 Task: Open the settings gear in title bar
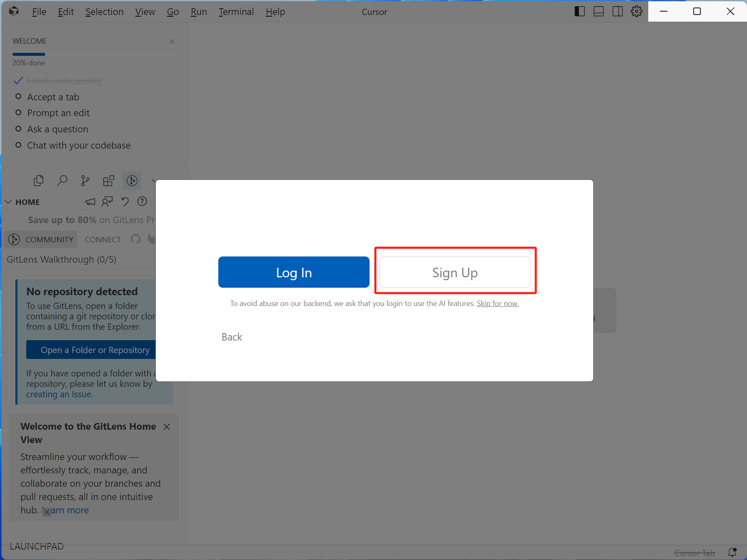(x=636, y=12)
